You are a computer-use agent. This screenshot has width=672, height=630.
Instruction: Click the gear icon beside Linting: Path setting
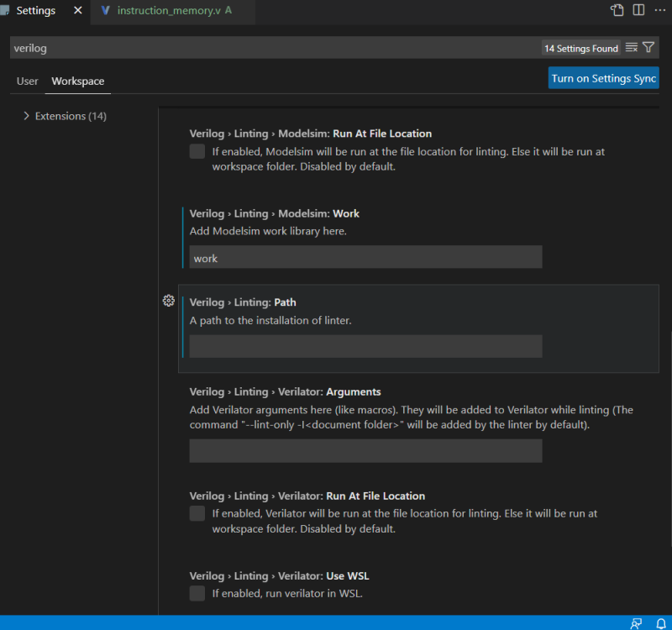coord(168,301)
